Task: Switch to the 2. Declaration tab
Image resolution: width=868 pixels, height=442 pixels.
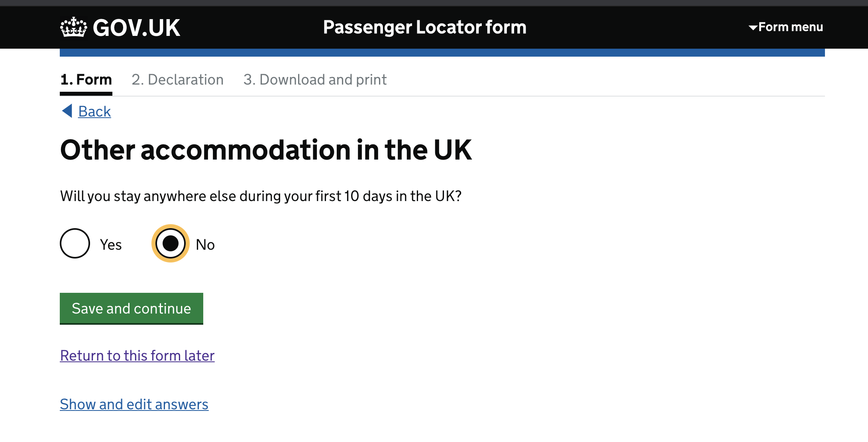Action: point(178,80)
